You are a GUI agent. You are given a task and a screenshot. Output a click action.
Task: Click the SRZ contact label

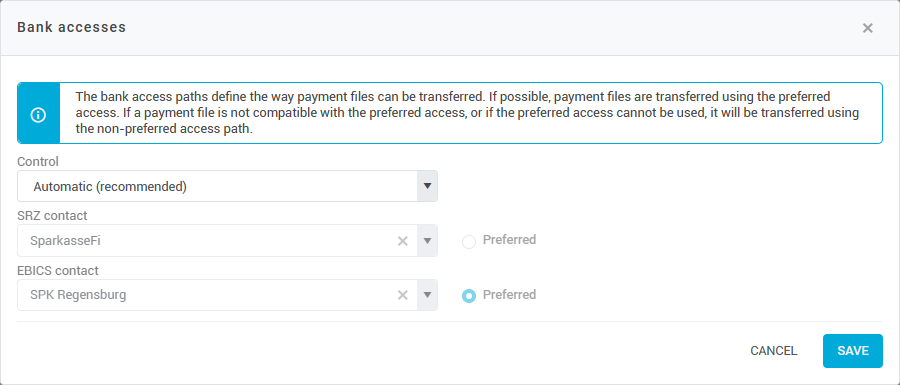click(52, 216)
